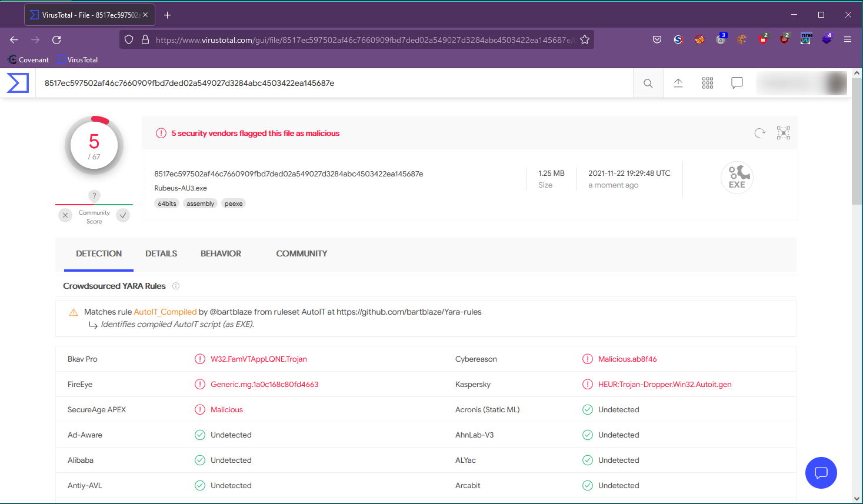Bookmark this page with star icon
863x504 pixels.
(x=585, y=40)
